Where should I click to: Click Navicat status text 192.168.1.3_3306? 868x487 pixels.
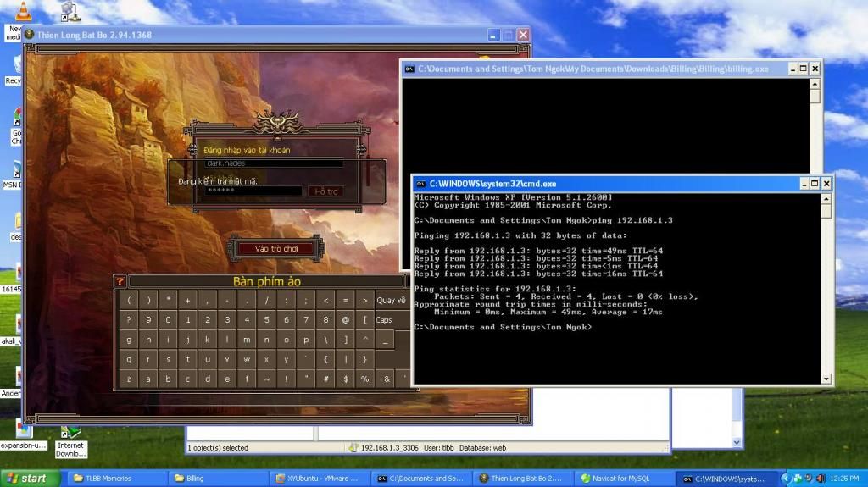point(390,448)
